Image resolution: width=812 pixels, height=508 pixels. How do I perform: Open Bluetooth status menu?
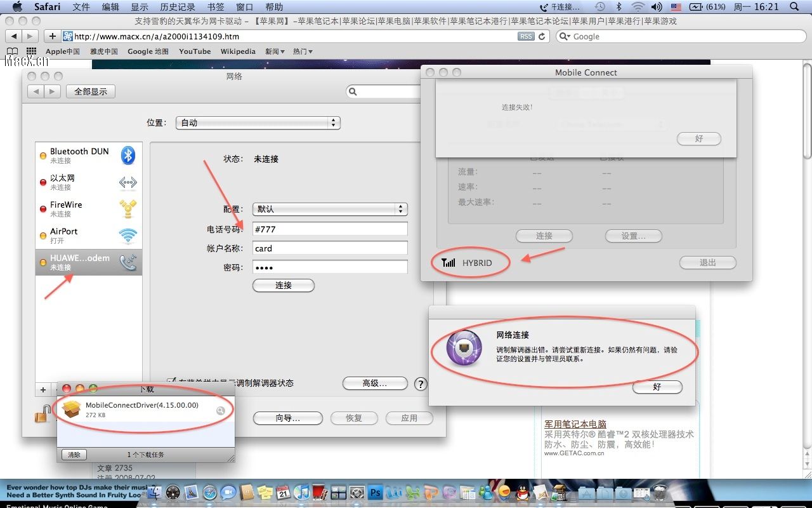(619, 7)
